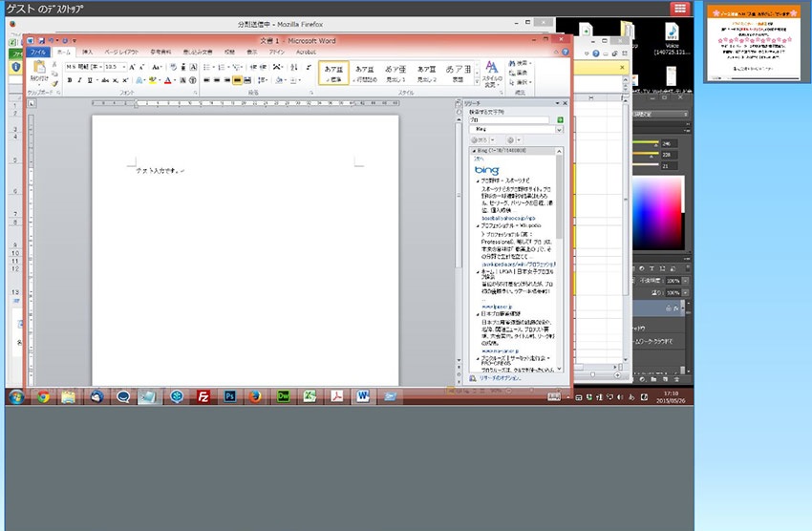Click the remote desktop thumbnail preview
Screen dimensions: 812x531
pyautogui.click(x=754, y=42)
